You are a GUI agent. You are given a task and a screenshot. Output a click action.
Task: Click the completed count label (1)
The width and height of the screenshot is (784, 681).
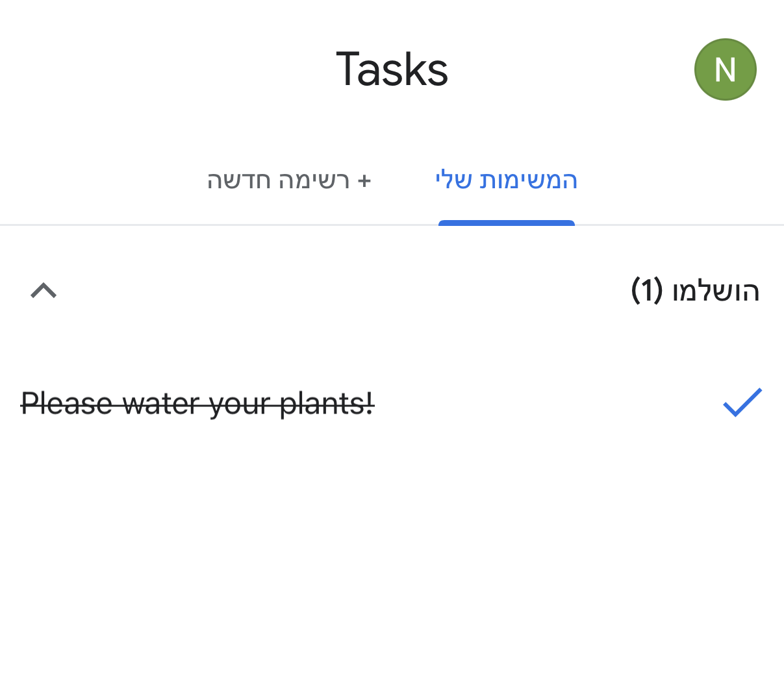(647, 290)
